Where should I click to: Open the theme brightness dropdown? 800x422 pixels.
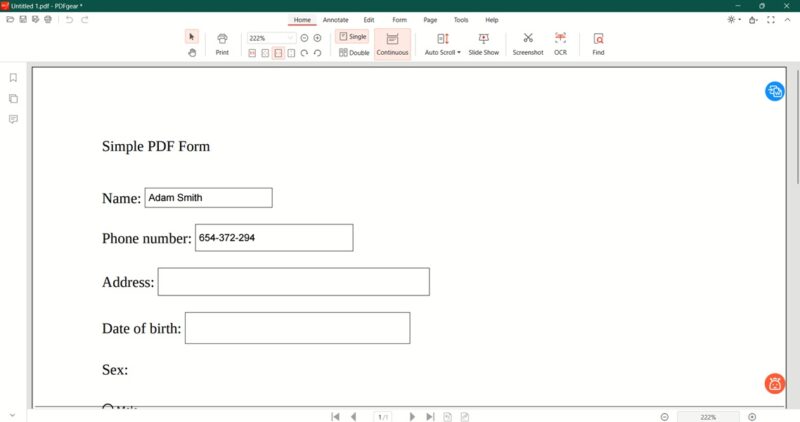tap(734, 20)
